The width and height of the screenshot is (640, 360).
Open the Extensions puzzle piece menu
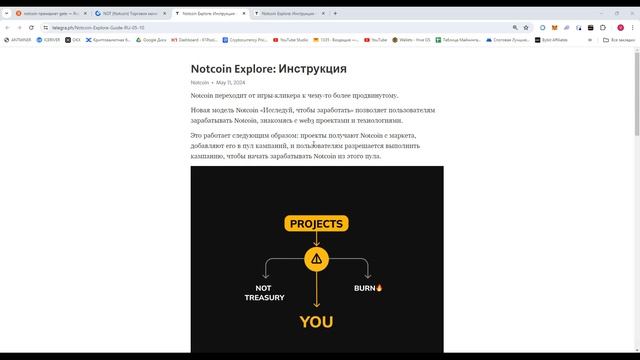click(603, 28)
